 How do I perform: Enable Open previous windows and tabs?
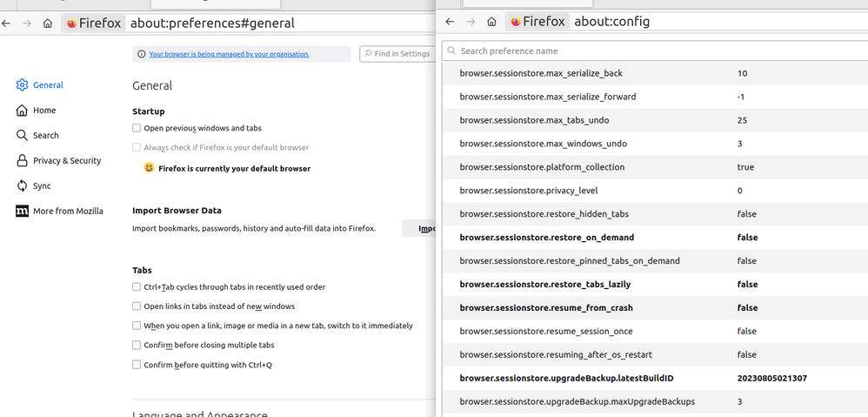[x=137, y=128]
